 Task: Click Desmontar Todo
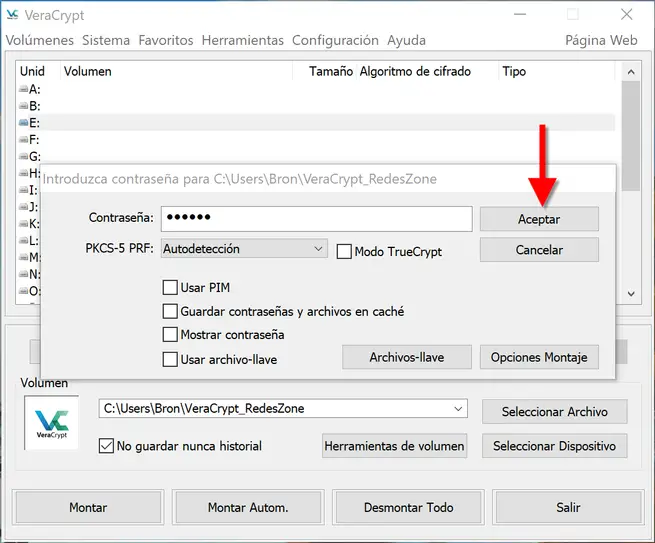pos(408,507)
